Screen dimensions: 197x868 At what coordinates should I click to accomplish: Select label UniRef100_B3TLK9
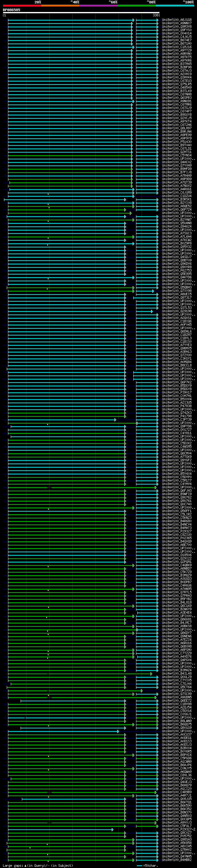(176, 91)
